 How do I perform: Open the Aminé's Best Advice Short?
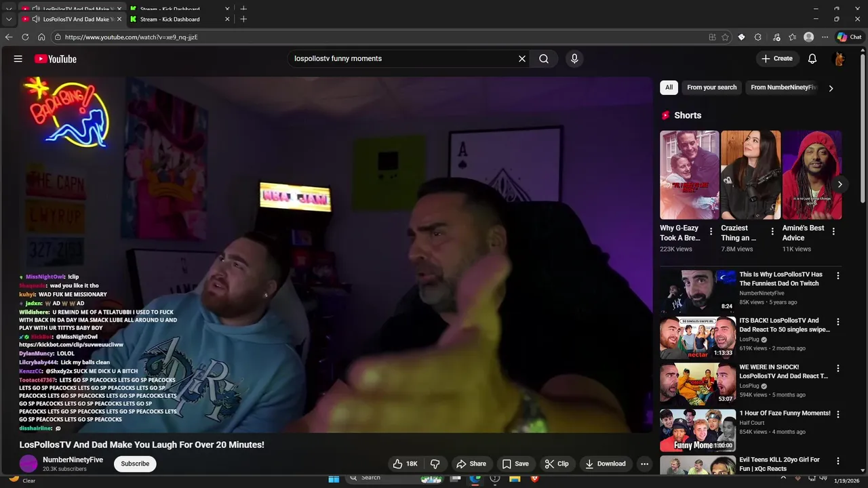point(812,175)
